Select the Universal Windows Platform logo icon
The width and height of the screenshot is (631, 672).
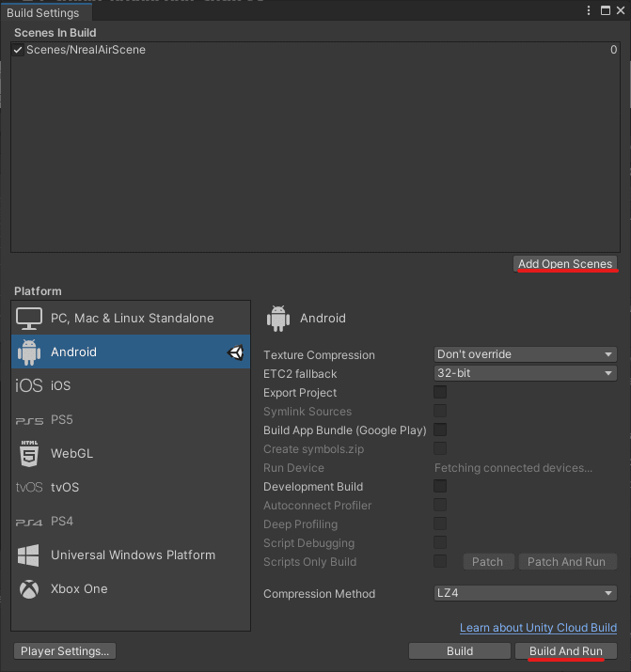(28, 555)
